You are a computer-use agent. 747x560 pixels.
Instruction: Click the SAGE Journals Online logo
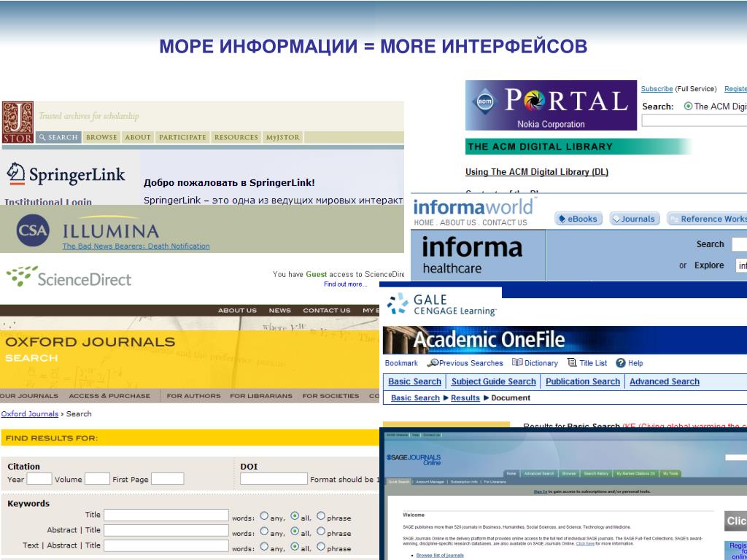[x=414, y=459]
